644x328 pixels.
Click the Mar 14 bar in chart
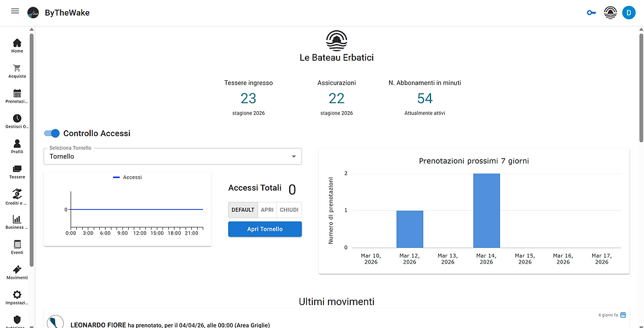pos(486,210)
